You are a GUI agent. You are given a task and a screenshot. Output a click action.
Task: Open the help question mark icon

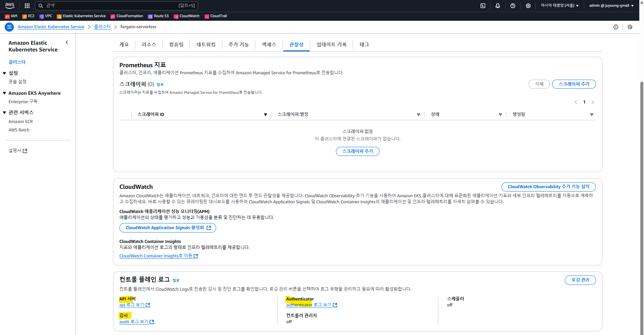[513, 6]
